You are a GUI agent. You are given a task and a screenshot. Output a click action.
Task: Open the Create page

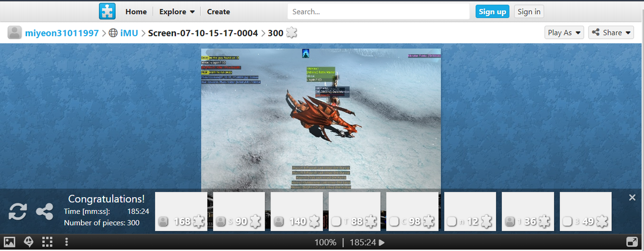pyautogui.click(x=218, y=12)
